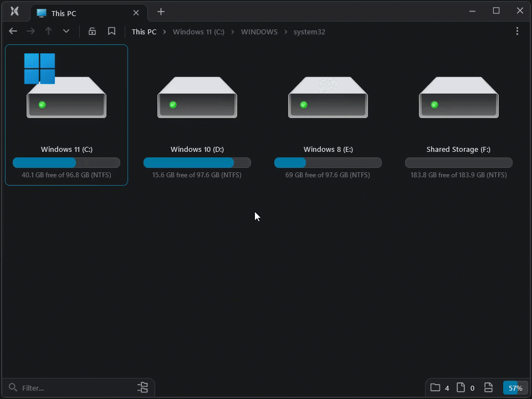This screenshot has height=399, width=532.
Task: Toggle the tab lock icon
Action: coord(92,31)
